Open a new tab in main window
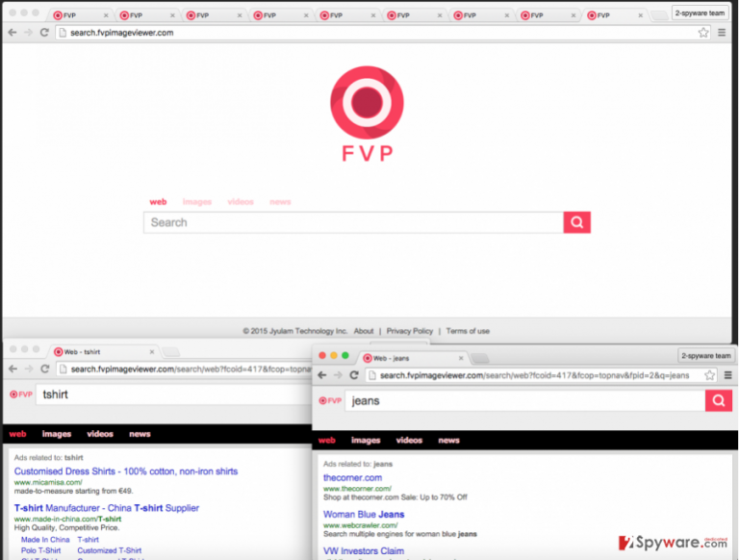The height and width of the screenshot is (560, 739). pyautogui.click(x=659, y=15)
